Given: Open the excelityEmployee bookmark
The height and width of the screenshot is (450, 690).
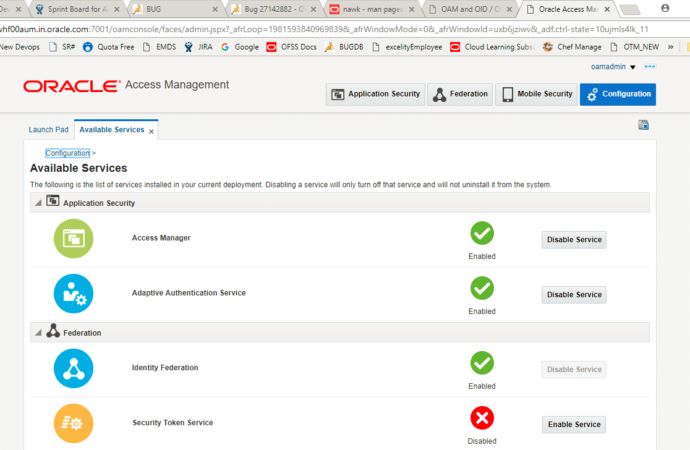Looking at the screenshot, I should [407, 47].
